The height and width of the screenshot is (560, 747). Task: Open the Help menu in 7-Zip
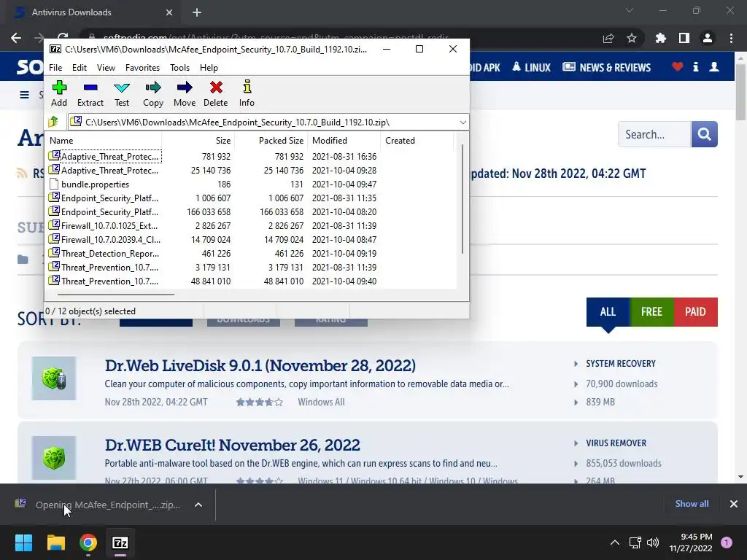click(x=209, y=68)
